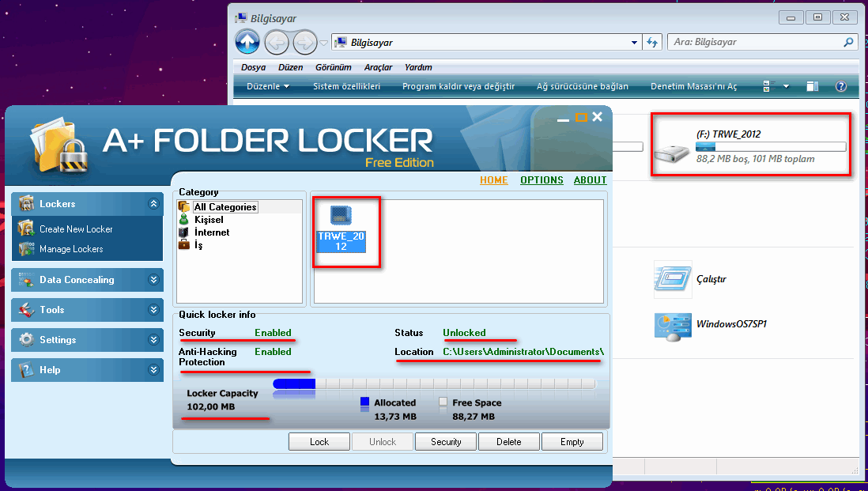
Task: Click the Create New Locker link
Action: click(77, 229)
